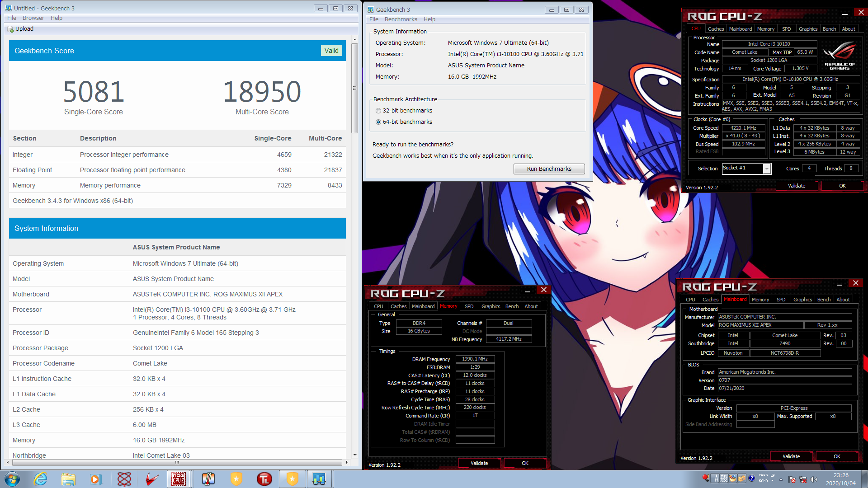This screenshot has width=868, height=488.
Task: Open the IME language bar options arrow
Action: click(x=773, y=481)
